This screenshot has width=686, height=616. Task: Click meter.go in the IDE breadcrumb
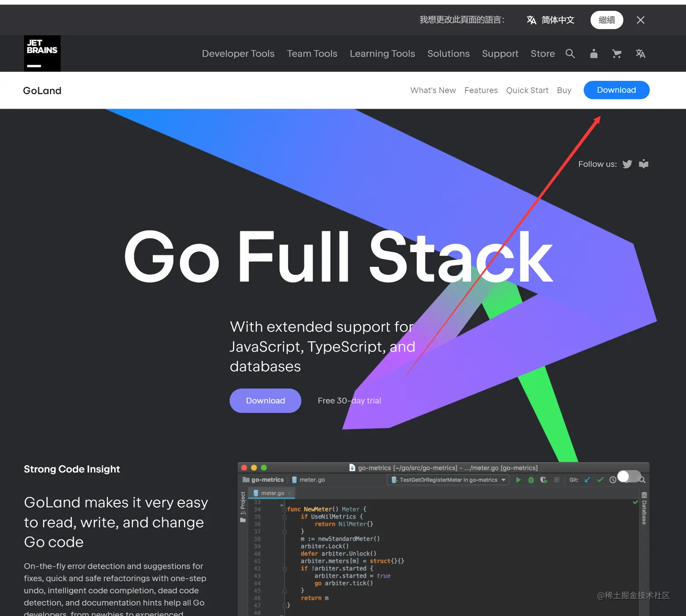pyautogui.click(x=308, y=480)
